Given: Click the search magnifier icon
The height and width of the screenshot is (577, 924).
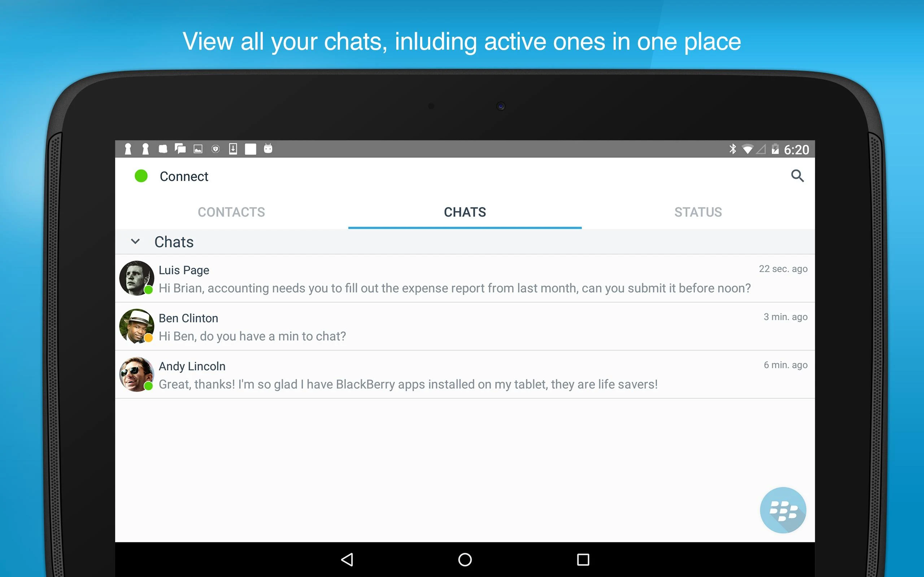Looking at the screenshot, I should tap(797, 176).
